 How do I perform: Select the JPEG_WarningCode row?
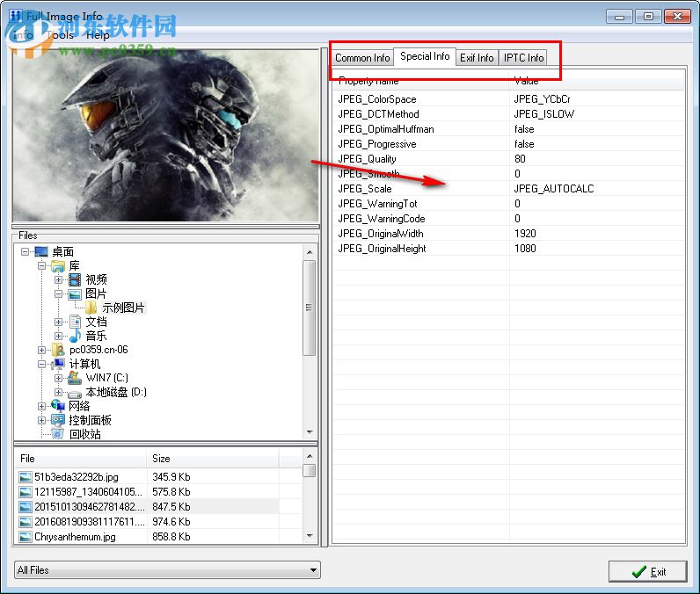pos(508,219)
